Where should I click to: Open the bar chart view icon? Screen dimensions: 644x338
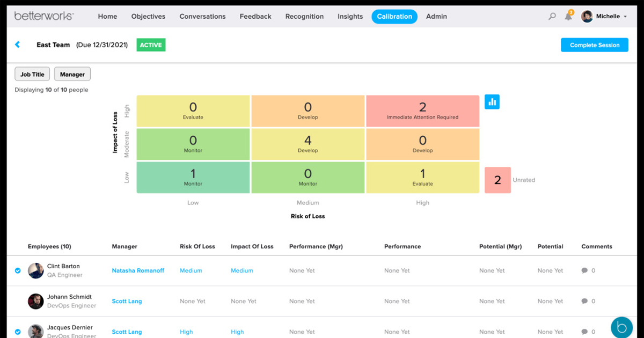(492, 101)
